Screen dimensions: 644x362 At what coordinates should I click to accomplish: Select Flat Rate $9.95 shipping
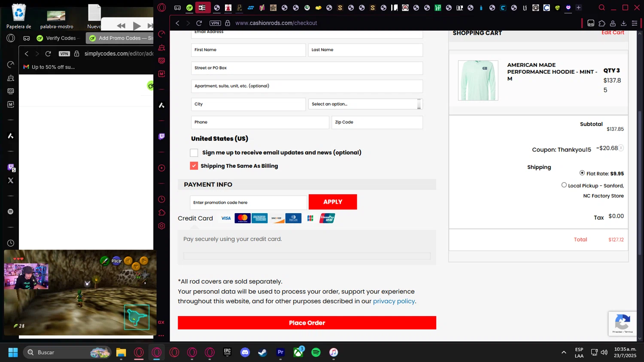(582, 173)
